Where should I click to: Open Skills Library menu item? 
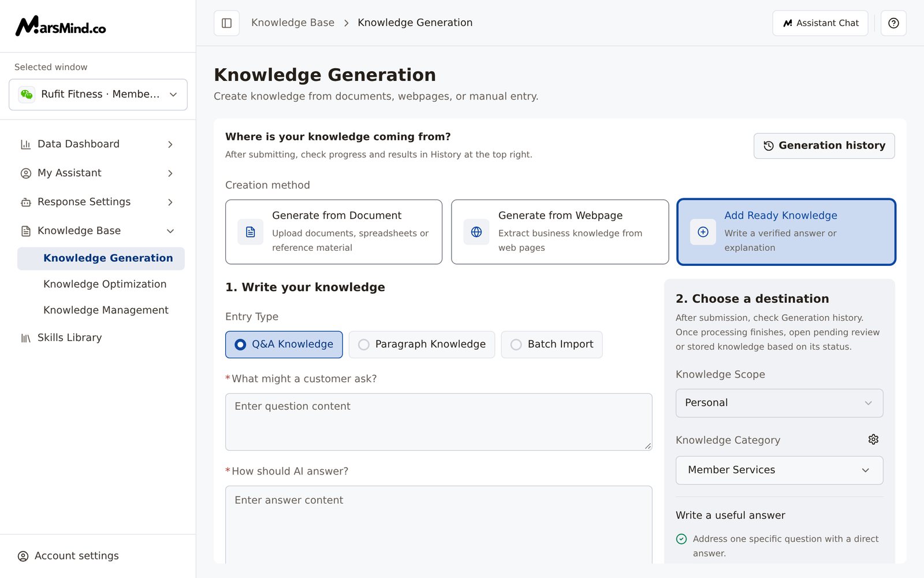point(69,338)
